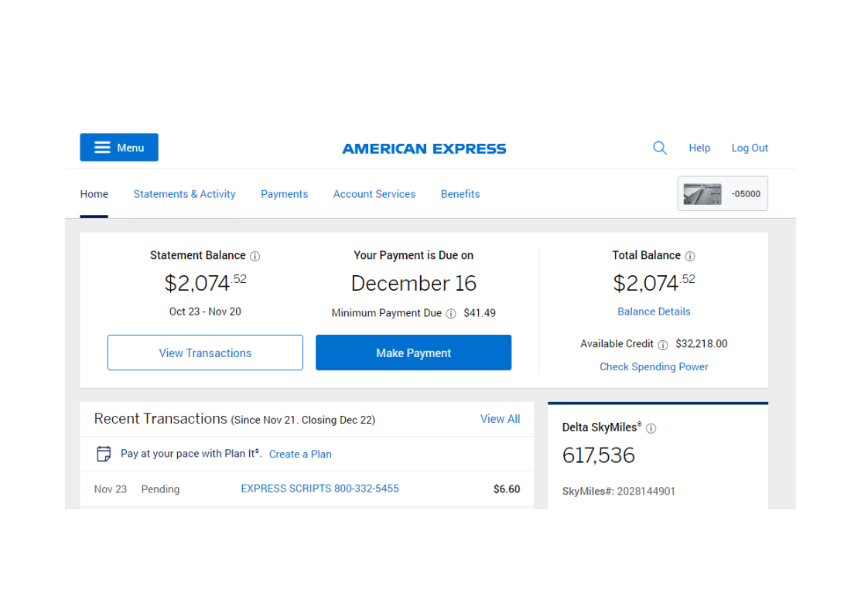Open the Payments tab
This screenshot has width=868, height=613.
[x=284, y=194]
